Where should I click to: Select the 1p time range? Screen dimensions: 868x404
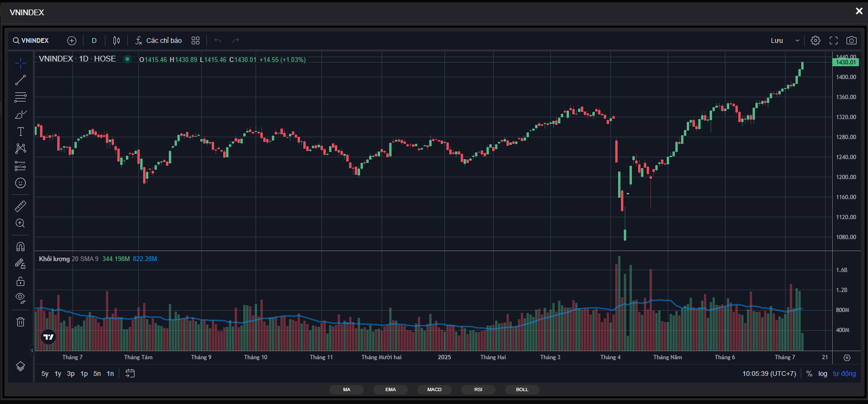(84, 374)
